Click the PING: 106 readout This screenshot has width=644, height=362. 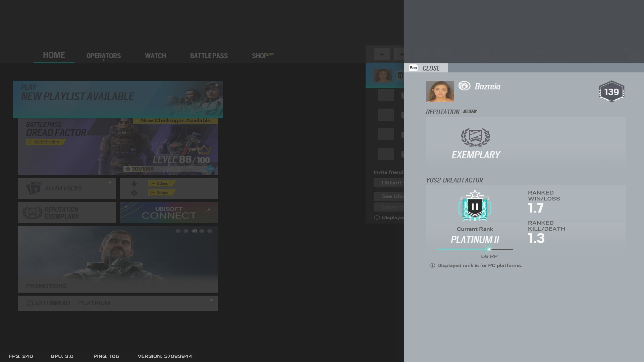click(106, 356)
